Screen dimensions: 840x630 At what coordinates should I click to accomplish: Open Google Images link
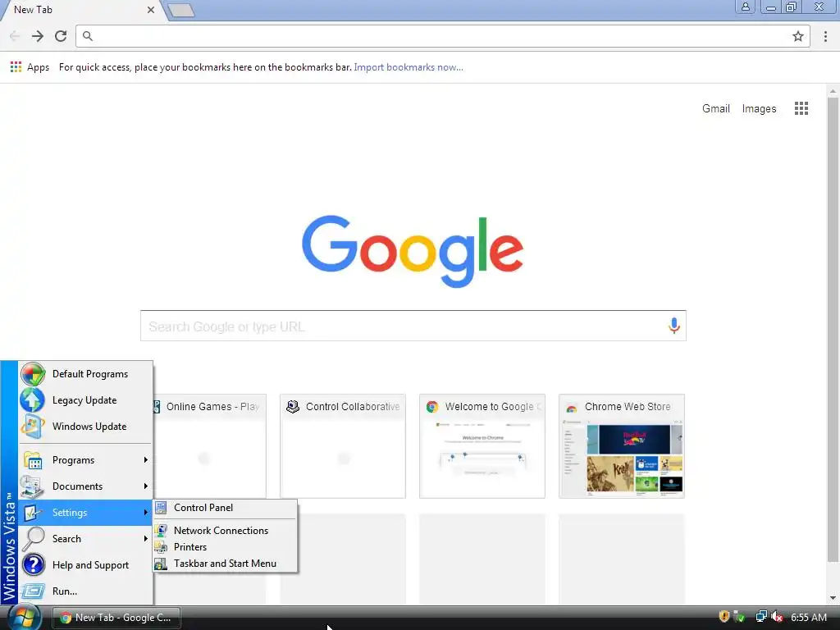(759, 108)
